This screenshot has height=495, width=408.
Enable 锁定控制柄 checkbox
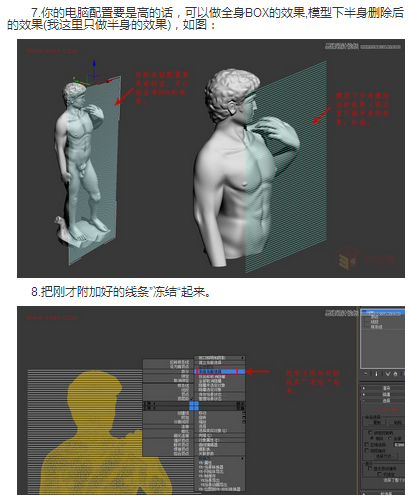point(370,432)
